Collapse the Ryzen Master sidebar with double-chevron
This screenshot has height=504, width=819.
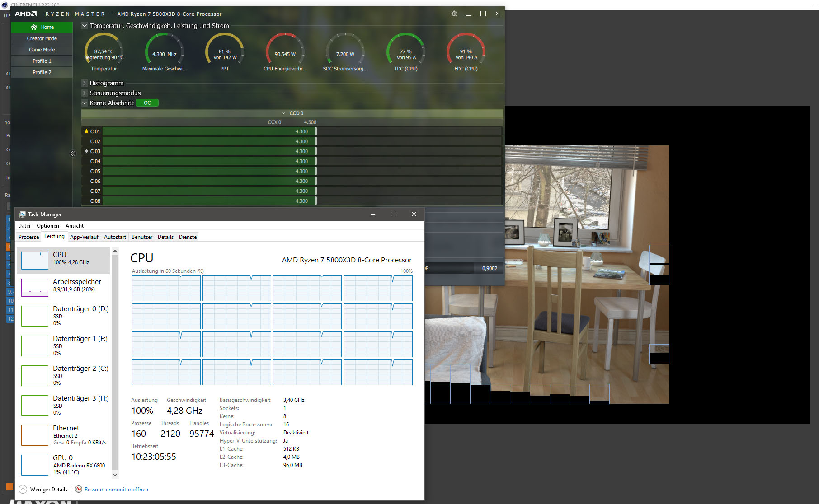pos(73,154)
